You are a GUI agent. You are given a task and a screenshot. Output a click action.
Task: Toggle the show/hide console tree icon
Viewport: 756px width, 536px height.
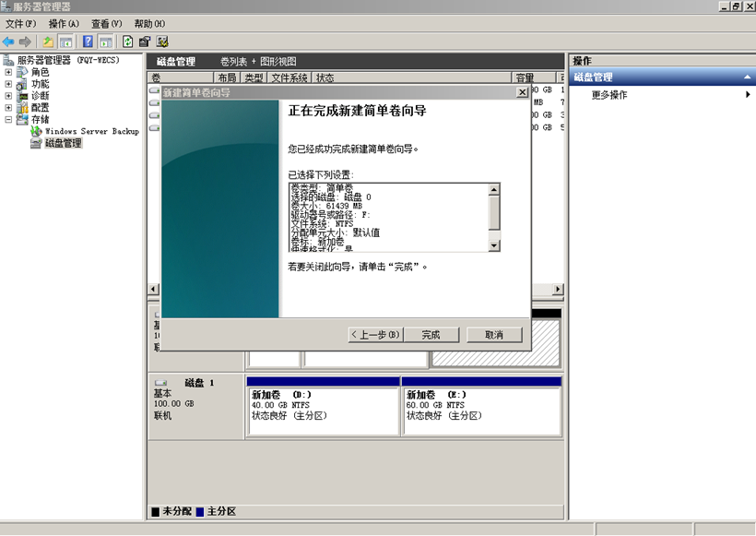(x=66, y=42)
